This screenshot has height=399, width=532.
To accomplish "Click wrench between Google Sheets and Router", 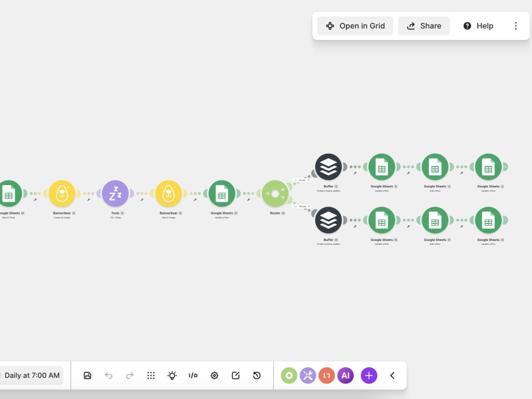I will (x=248, y=200).
